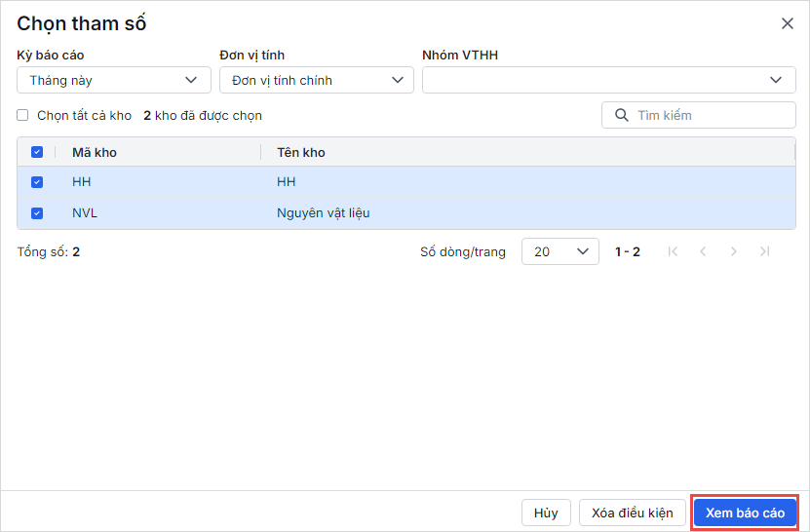Uncheck the header select-all checkbox

click(x=37, y=152)
